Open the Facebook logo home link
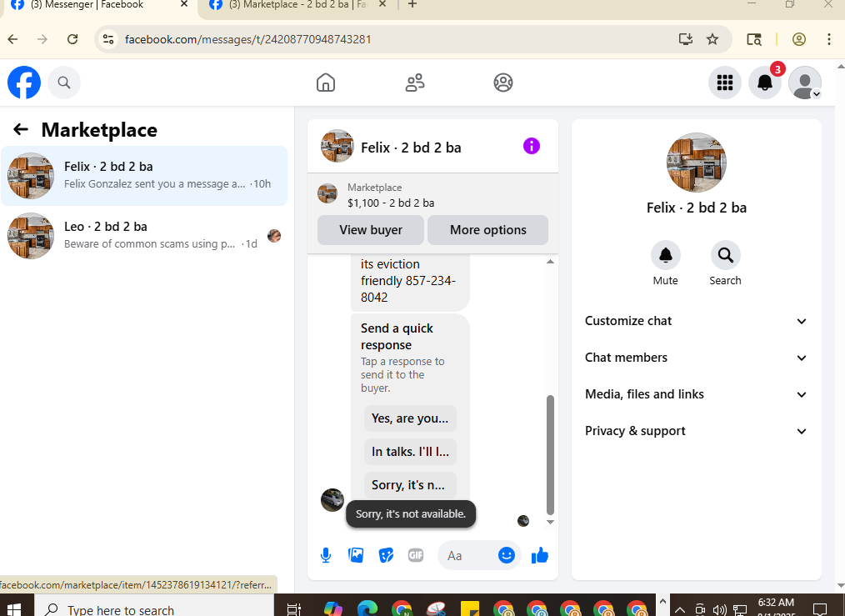Screen dimensions: 845x616 [x=23, y=83]
